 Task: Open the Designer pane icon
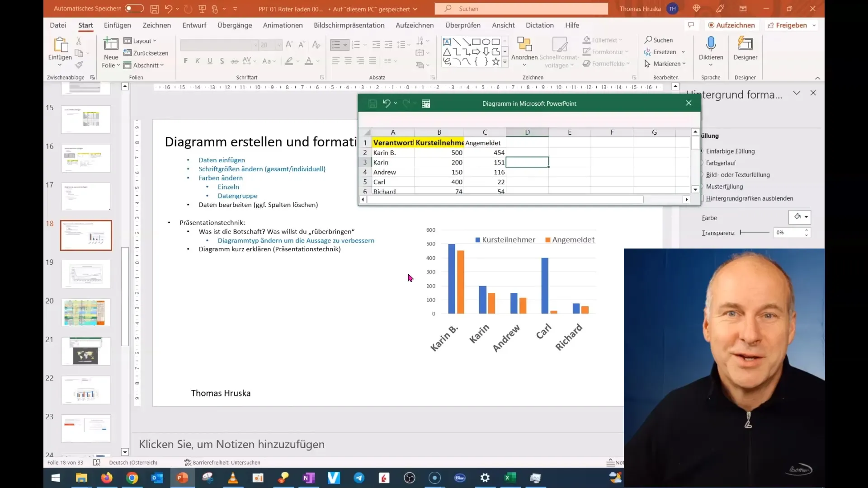(745, 44)
